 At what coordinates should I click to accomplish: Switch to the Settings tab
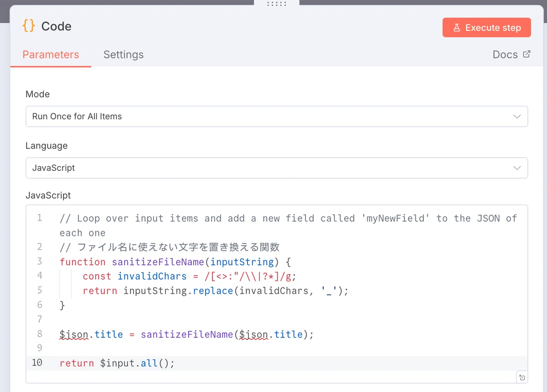coord(124,55)
